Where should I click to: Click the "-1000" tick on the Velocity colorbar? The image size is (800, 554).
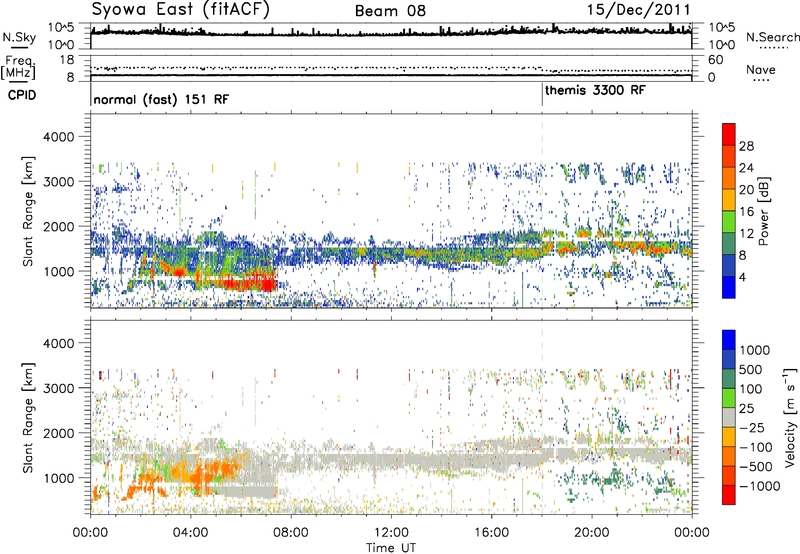759,486
